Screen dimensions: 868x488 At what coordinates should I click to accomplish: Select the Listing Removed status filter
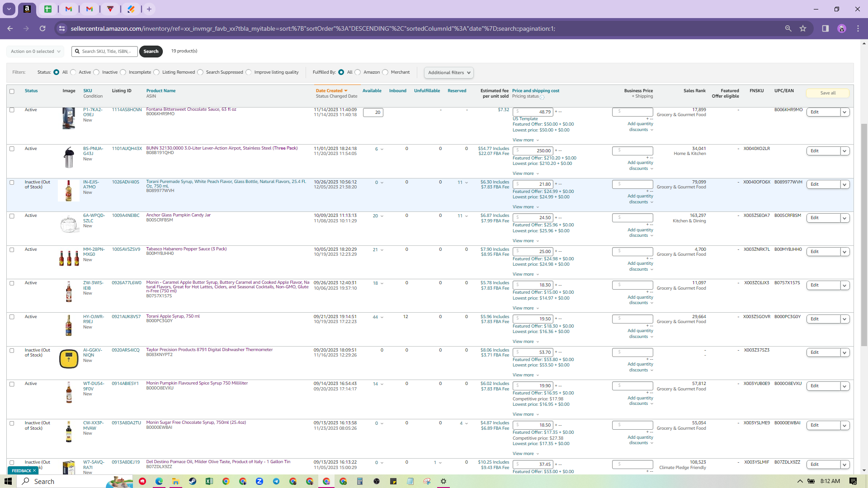[x=156, y=72]
